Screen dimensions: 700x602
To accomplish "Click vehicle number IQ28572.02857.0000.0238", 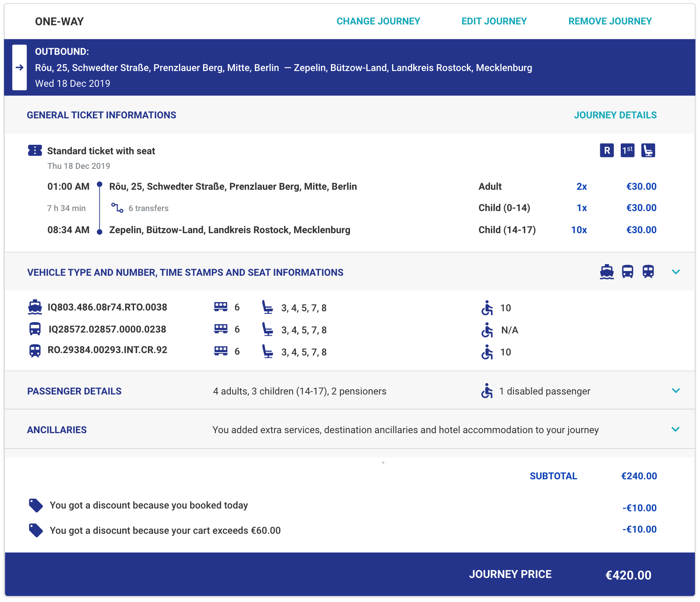I will pos(107,329).
